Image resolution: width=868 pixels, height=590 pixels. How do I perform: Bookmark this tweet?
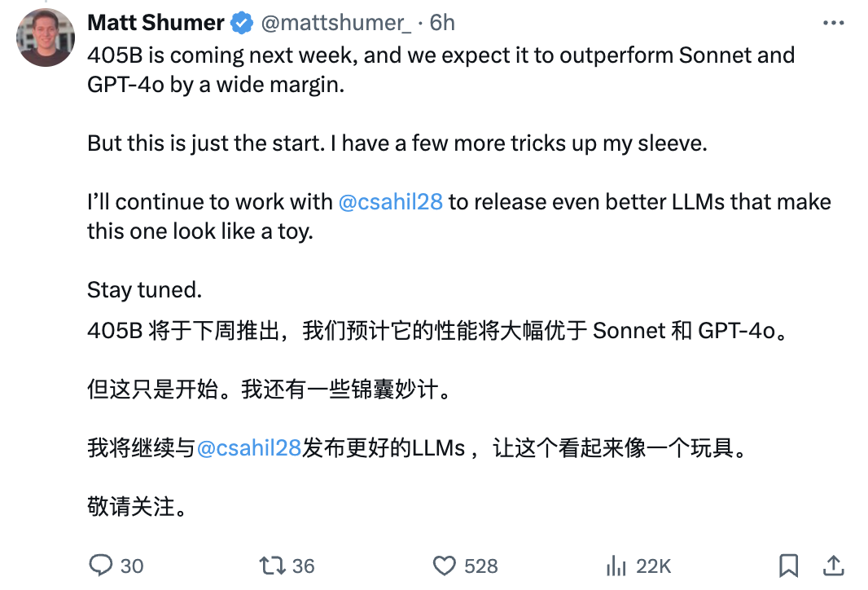(x=788, y=565)
